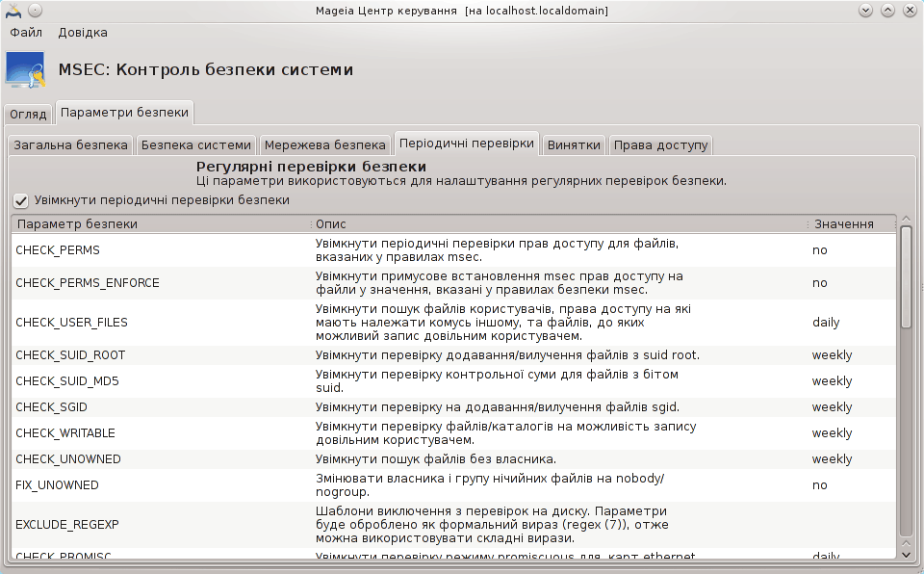Click the 'Значення' column header
This screenshot has width=924, height=574.
(852, 224)
